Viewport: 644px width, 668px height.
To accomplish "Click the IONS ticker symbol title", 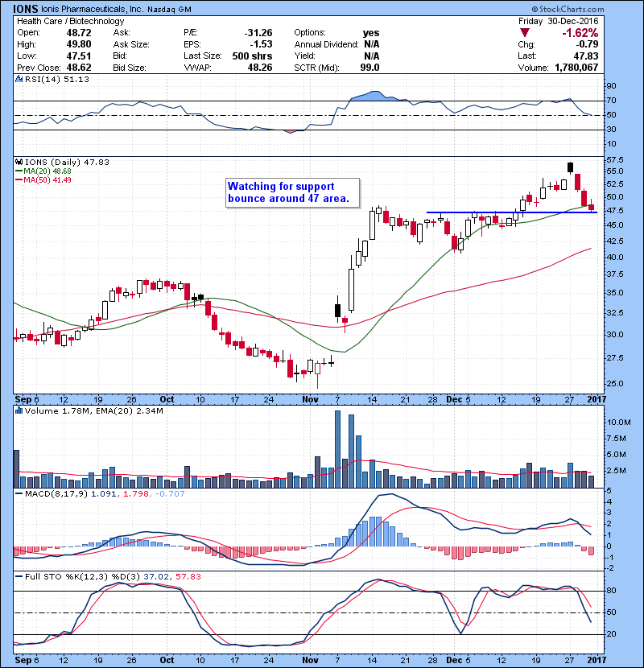I will tap(26, 9).
